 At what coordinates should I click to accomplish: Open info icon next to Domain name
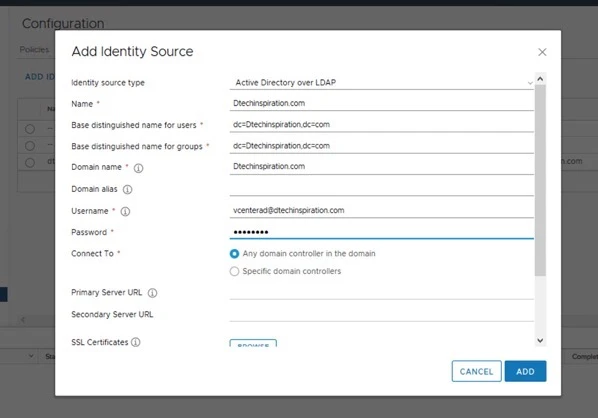pyautogui.click(x=138, y=168)
